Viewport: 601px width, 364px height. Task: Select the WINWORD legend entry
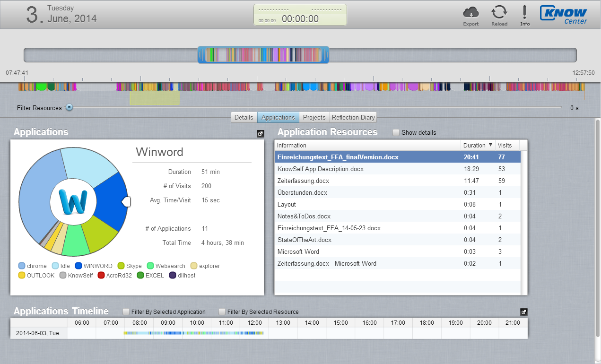94,266
